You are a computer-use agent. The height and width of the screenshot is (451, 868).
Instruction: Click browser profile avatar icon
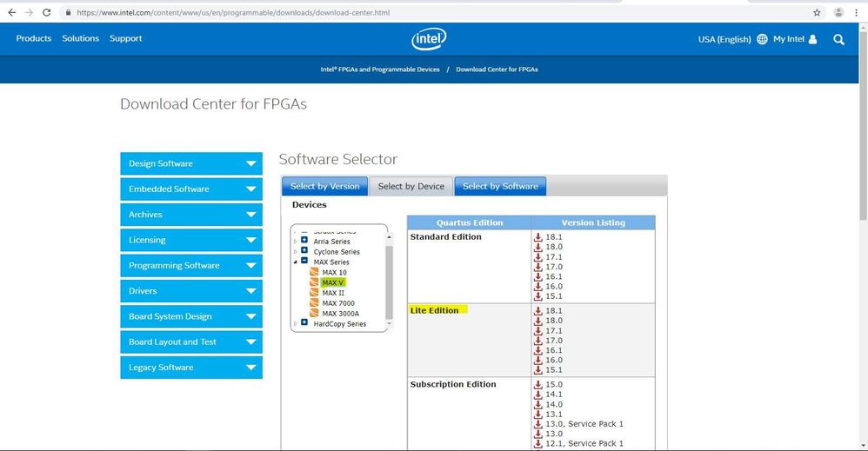(838, 12)
